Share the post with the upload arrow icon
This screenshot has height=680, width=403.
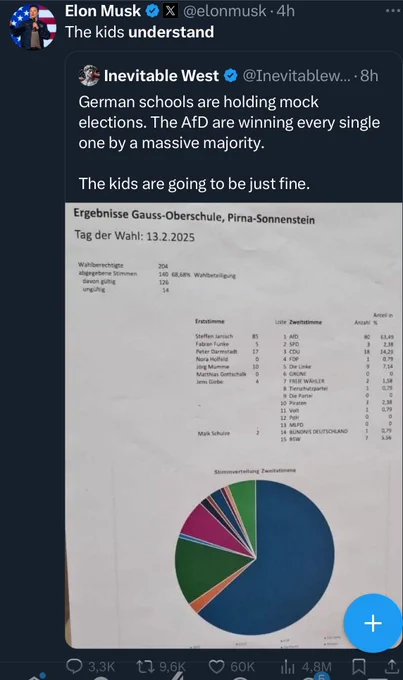coord(391,666)
